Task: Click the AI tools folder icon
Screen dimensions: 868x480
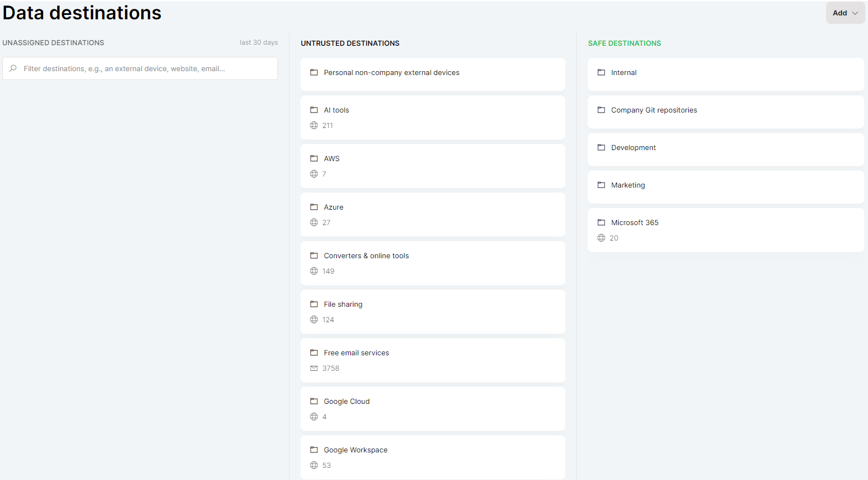Action: tap(314, 110)
